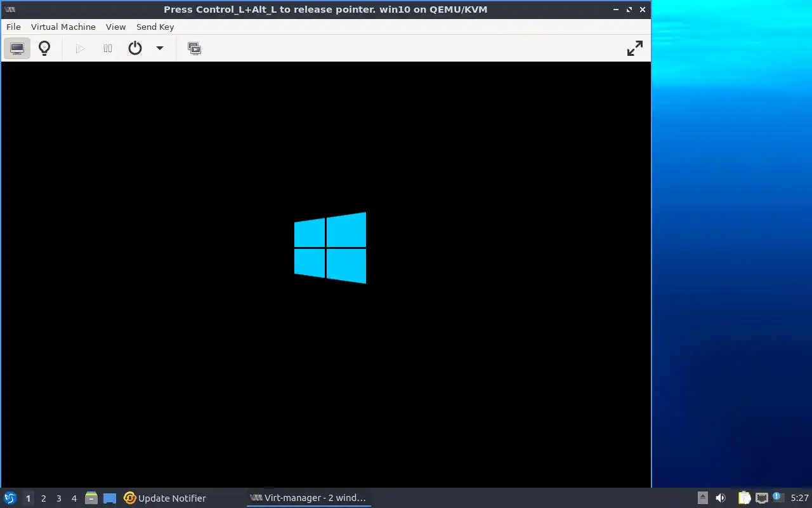The image size is (812, 508).
Task: Click the virt-manager icon in title bar
Action: pyautogui.click(x=10, y=10)
